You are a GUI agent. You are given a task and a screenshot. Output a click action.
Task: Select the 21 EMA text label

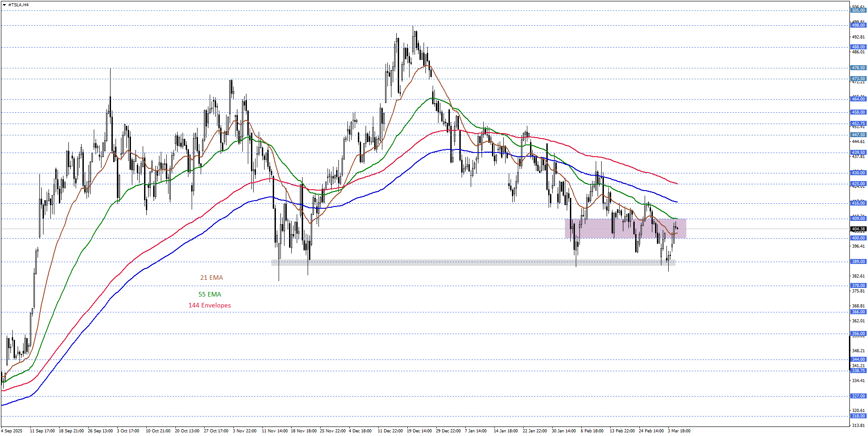212,278
